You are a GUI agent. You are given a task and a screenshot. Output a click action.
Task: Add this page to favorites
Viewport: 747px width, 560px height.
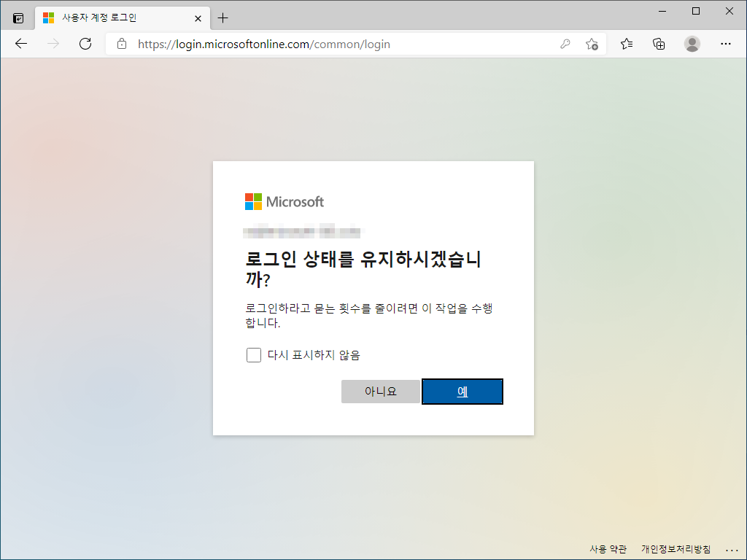[592, 44]
